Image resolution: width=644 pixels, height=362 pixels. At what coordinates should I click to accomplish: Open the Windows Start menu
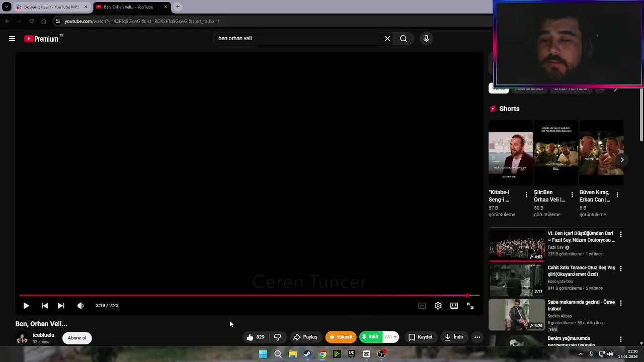coord(263,354)
